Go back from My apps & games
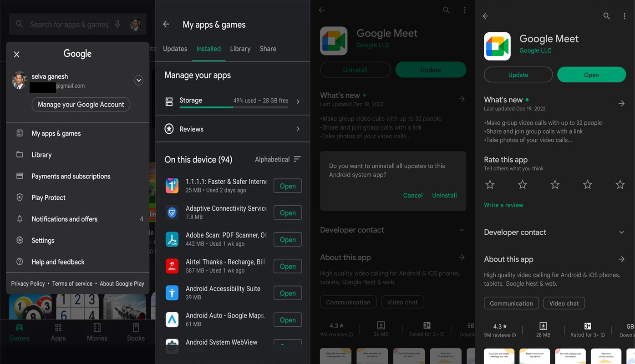Screen dimensions: 635x364 click(166, 25)
